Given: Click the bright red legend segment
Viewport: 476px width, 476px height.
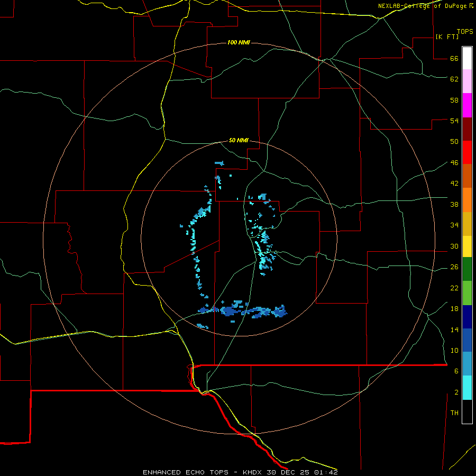Looking at the screenshot, I should (467, 152).
